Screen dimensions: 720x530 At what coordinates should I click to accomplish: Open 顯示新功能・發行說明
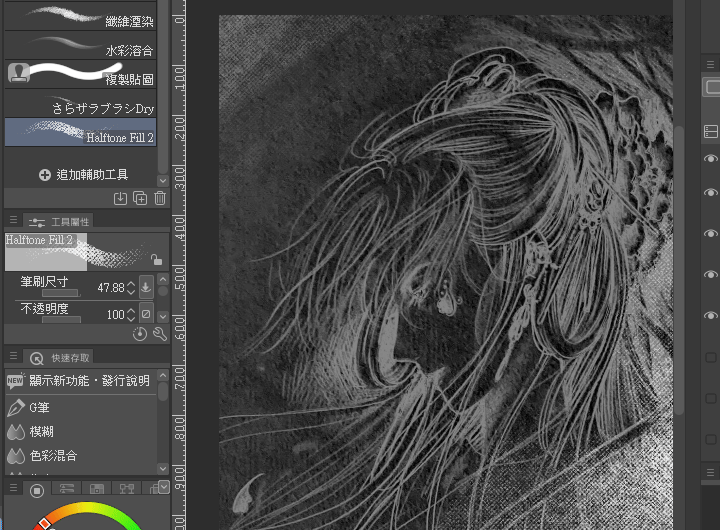81,381
